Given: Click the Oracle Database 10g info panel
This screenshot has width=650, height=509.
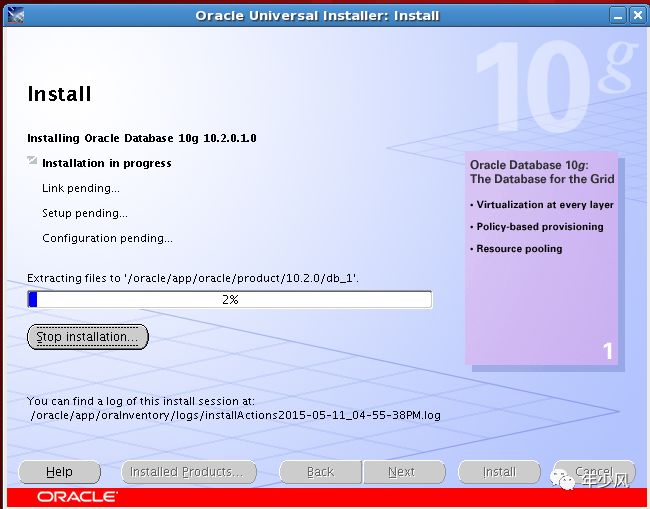Looking at the screenshot, I should [x=541, y=258].
